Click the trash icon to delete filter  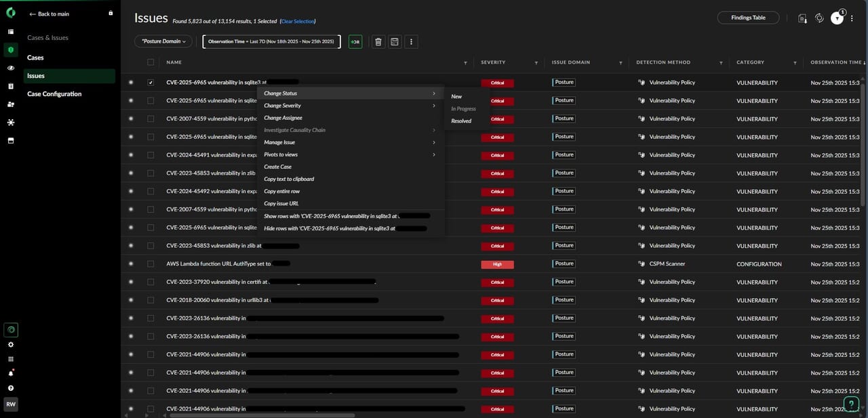click(x=378, y=42)
